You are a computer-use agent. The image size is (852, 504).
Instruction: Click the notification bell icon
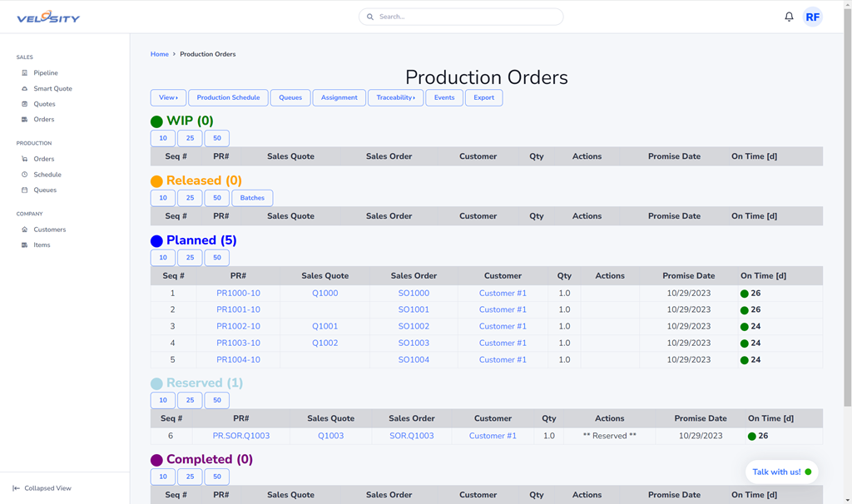[x=789, y=17]
